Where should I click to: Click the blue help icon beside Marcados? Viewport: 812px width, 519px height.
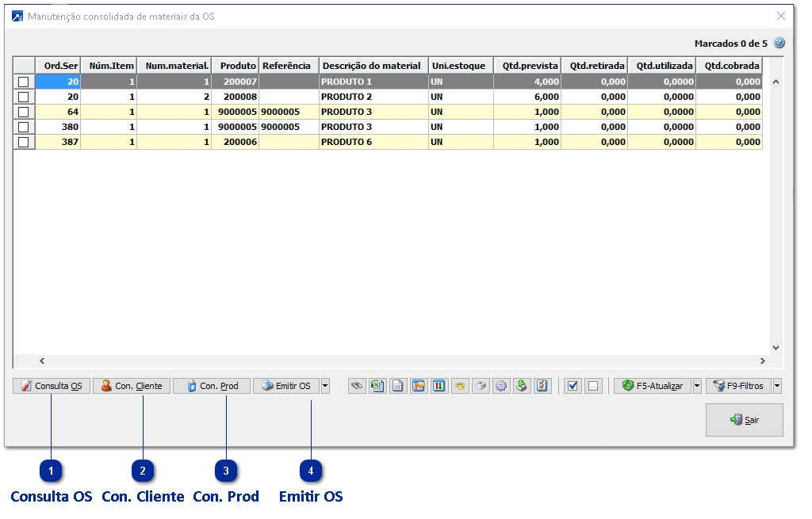779,43
